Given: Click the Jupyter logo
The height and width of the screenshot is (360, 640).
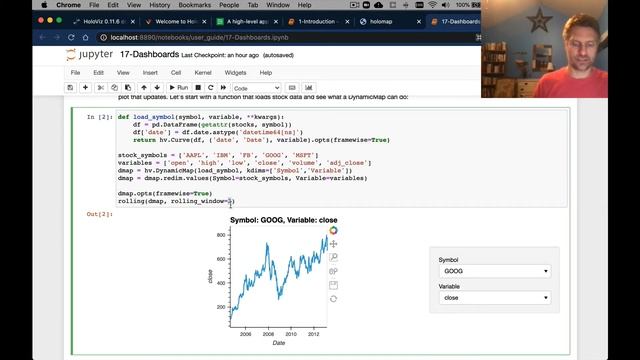Looking at the screenshot, I should [x=89, y=54].
